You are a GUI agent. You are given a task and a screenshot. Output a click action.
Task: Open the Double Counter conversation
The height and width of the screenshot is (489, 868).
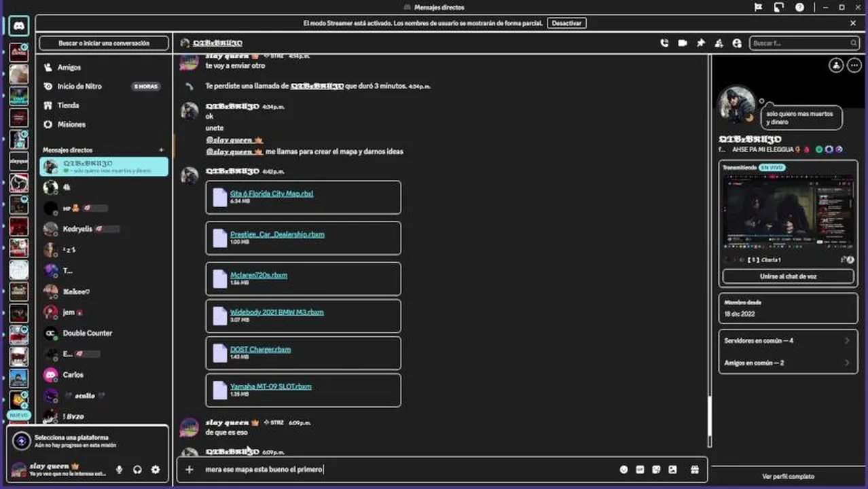click(103, 333)
